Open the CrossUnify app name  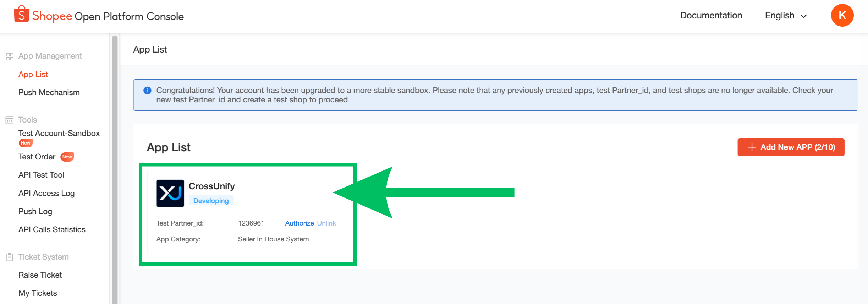pos(211,186)
